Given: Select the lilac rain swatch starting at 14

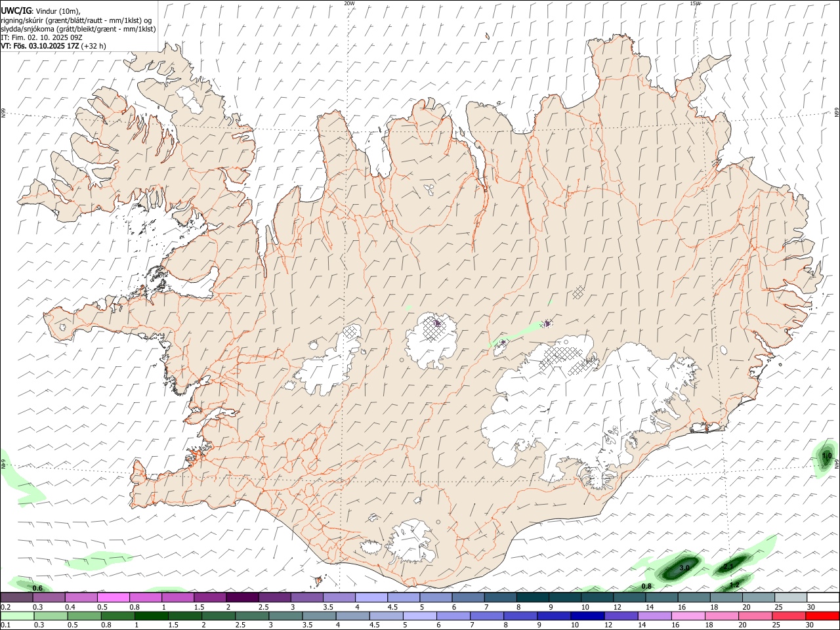Looking at the screenshot, I should click(x=654, y=616).
